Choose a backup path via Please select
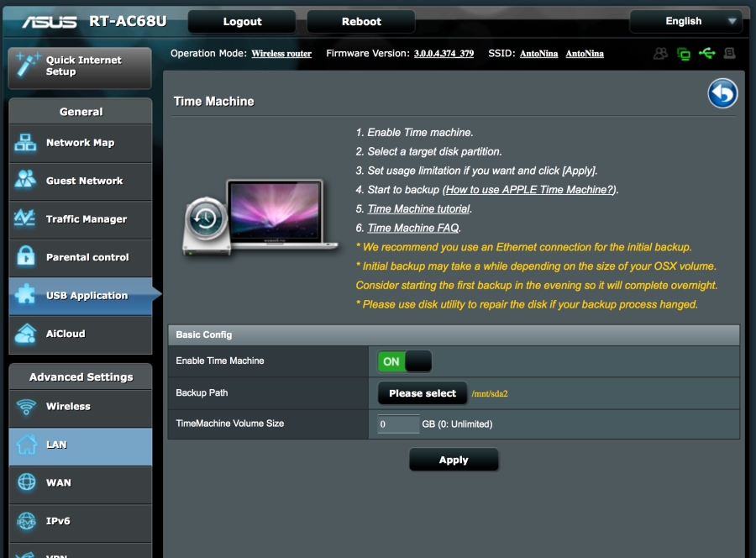The image size is (756, 558). point(422,392)
